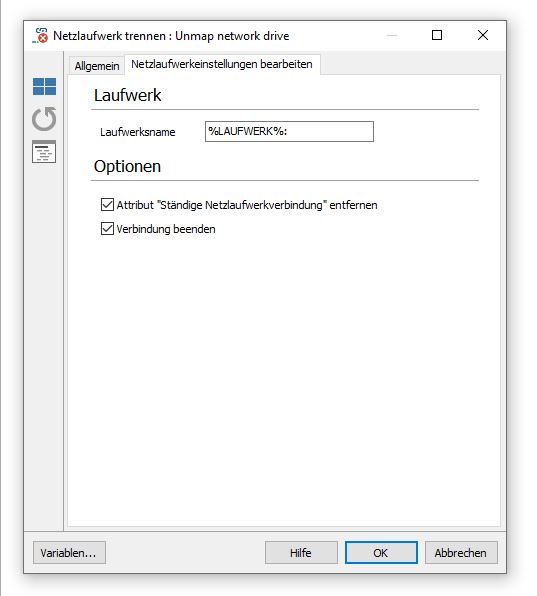537x596 pixels.
Task: Click the blue Windows tiles sidebar icon
Action: coord(44,87)
